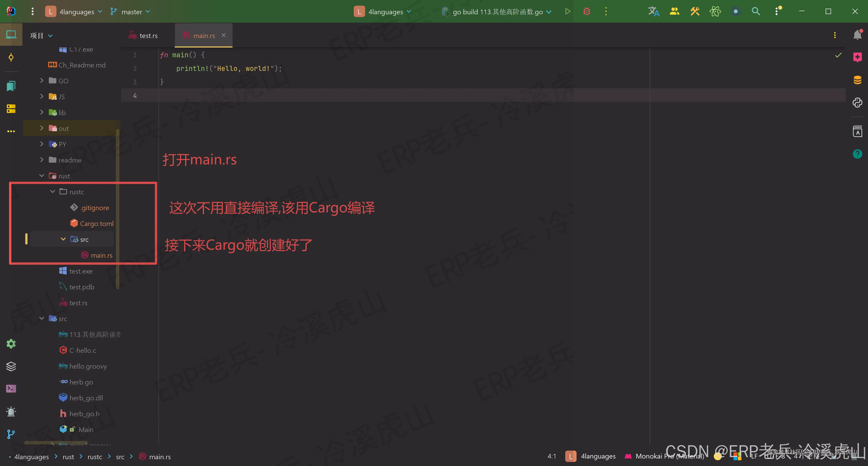
Task: Open the Notifications bell
Action: click(x=857, y=35)
